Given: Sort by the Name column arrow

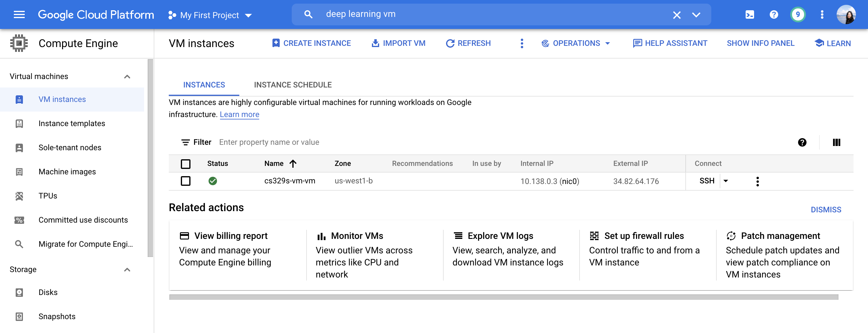Looking at the screenshot, I should (293, 163).
